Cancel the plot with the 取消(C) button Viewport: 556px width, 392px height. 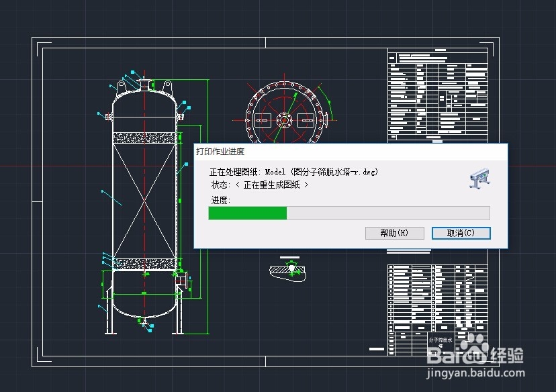(x=461, y=233)
